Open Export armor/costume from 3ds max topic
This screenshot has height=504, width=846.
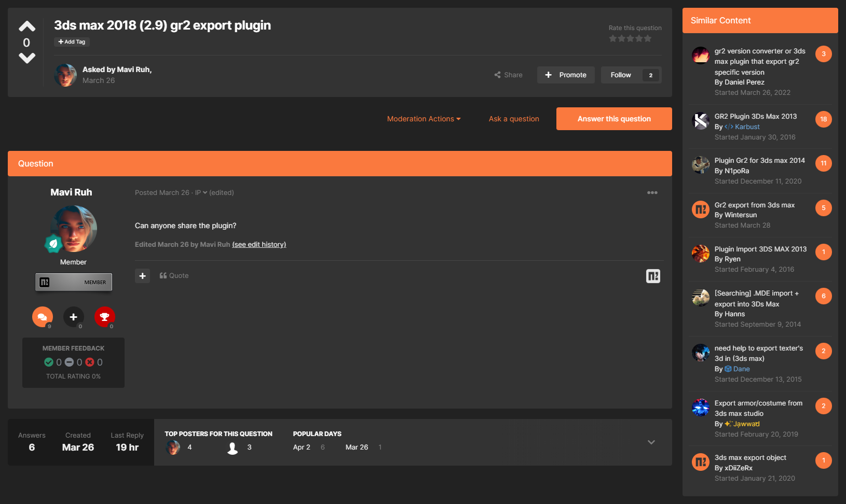[x=758, y=408]
